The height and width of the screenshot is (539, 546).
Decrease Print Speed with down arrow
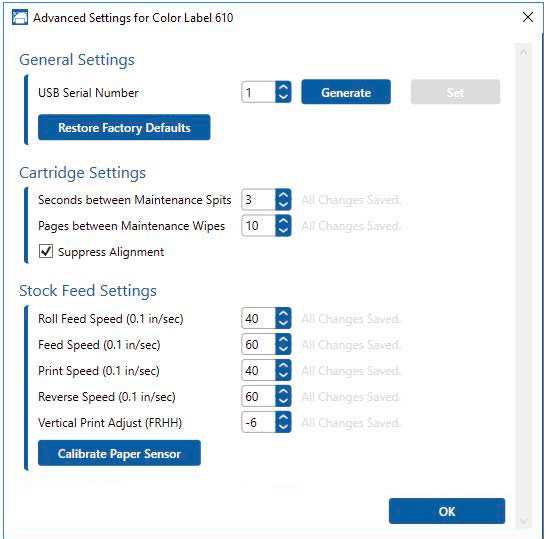click(283, 375)
